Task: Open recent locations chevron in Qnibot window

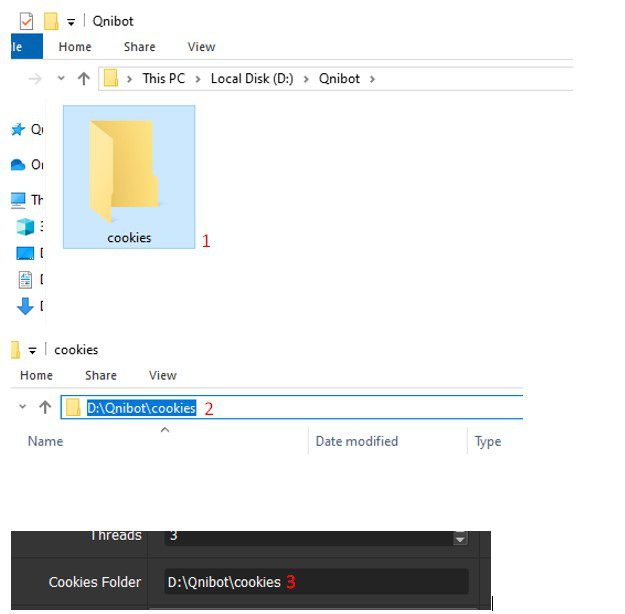Action: coord(61,78)
